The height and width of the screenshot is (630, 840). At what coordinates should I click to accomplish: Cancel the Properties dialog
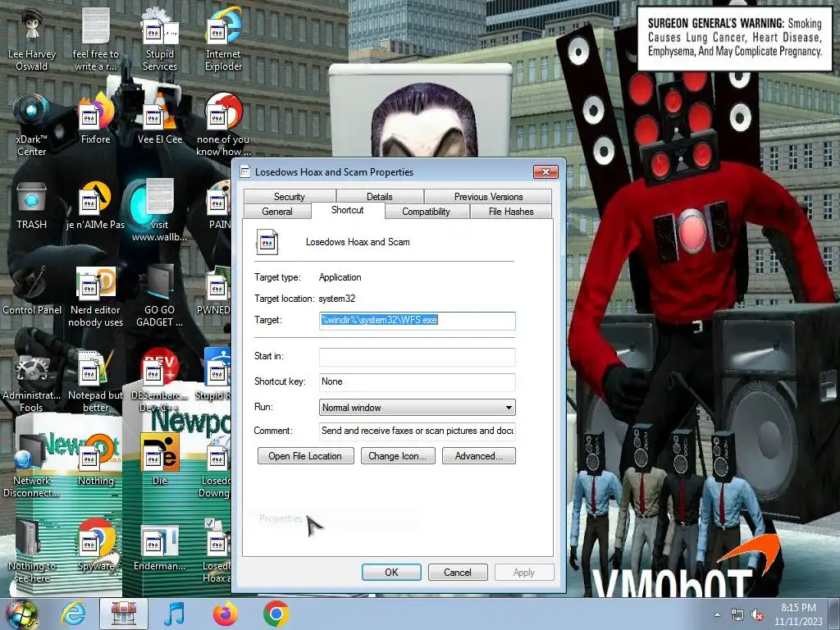[458, 572]
